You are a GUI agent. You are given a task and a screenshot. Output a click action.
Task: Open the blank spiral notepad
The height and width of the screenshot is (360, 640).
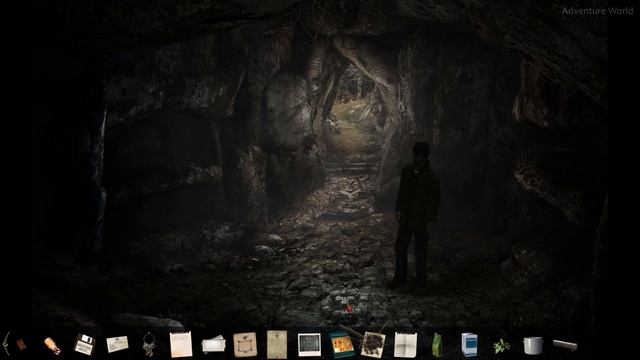[x=181, y=344]
